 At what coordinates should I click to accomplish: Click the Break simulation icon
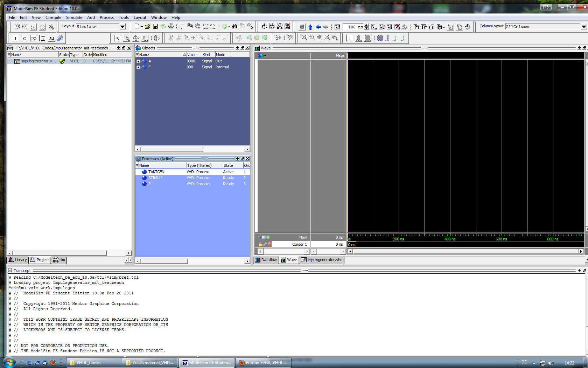click(x=397, y=27)
